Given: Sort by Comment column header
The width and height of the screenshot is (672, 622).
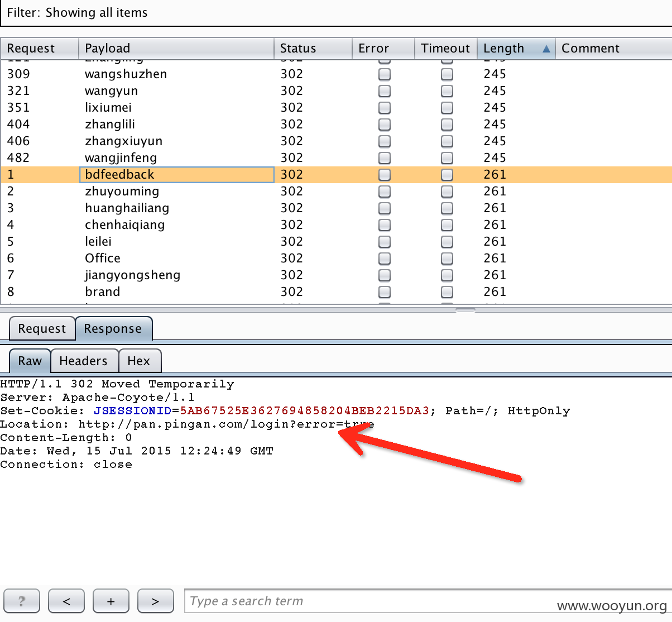Looking at the screenshot, I should click(614, 49).
